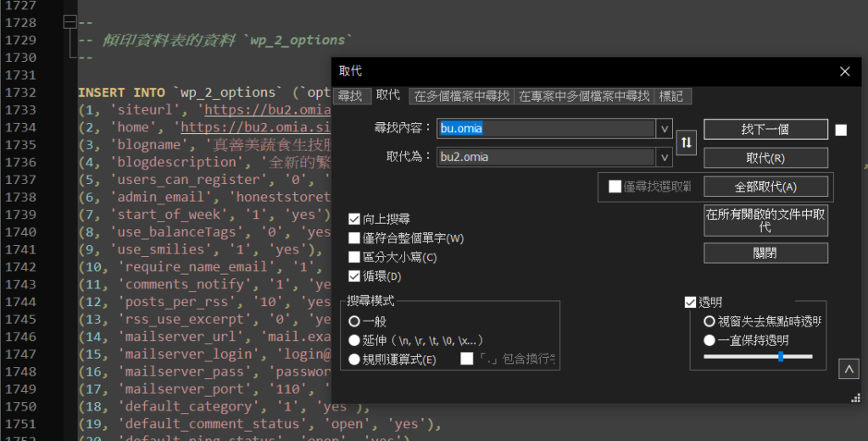Switch to the 尋找 tab
Image resolution: width=868 pixels, height=441 pixels.
[x=350, y=96]
